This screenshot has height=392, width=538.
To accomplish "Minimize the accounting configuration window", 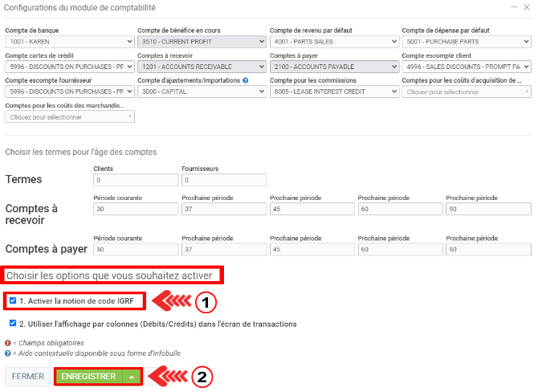I will (x=514, y=6).
